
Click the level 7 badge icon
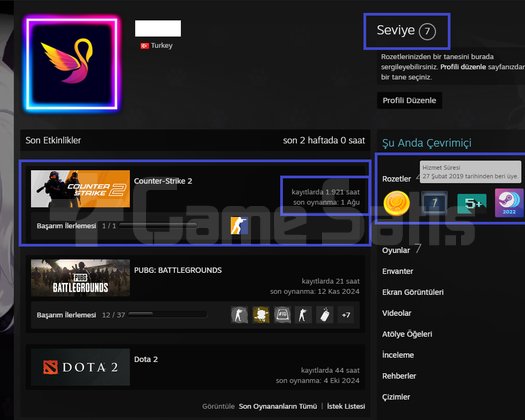coord(434,203)
